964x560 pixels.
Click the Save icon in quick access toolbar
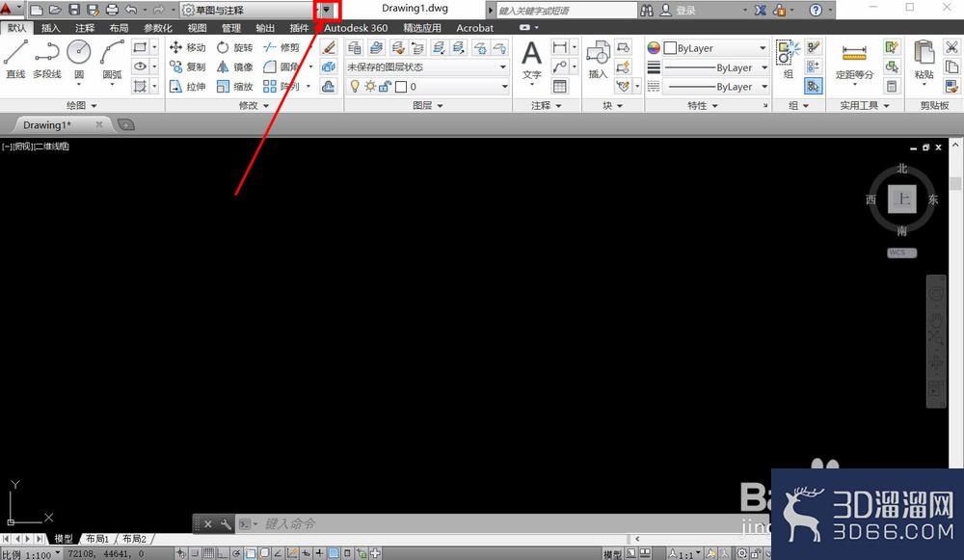tap(74, 10)
